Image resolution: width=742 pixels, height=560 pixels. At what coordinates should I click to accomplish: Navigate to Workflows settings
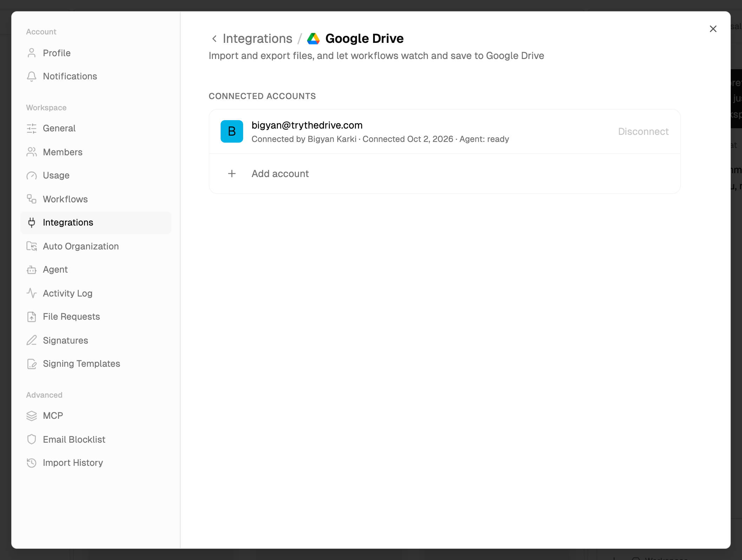[96, 199]
